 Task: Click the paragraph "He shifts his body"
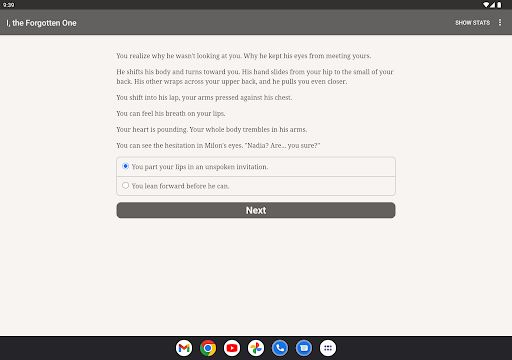255,77
